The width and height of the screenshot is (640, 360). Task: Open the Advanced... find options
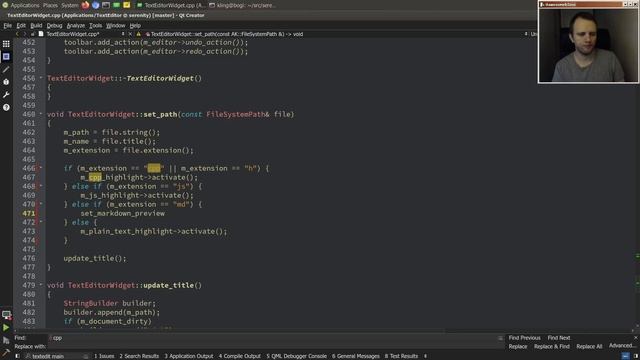(622, 346)
